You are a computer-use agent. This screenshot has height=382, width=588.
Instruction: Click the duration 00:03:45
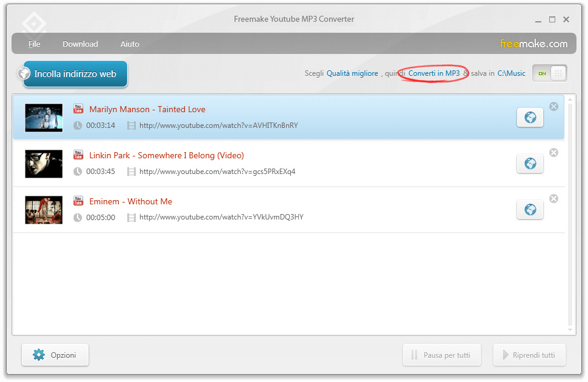point(101,172)
